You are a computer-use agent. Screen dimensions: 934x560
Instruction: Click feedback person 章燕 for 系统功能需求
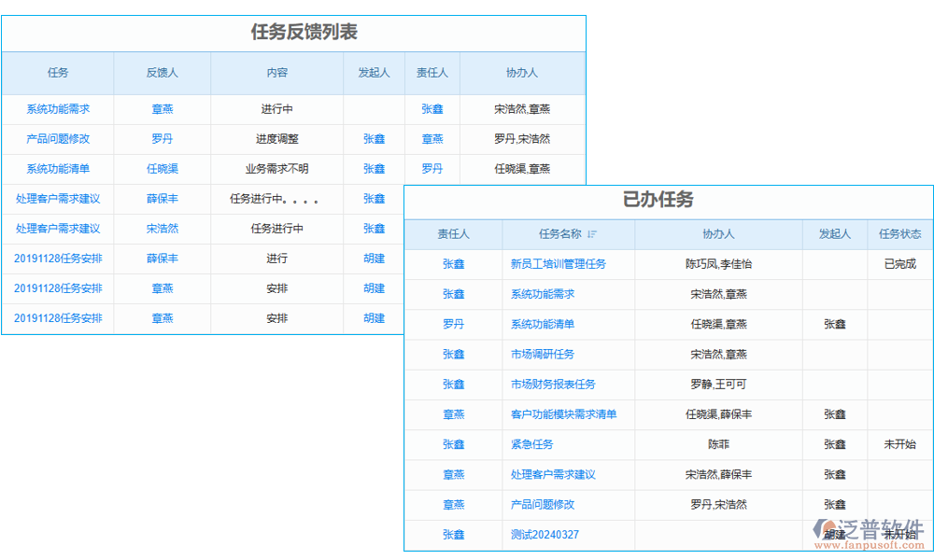click(x=162, y=108)
